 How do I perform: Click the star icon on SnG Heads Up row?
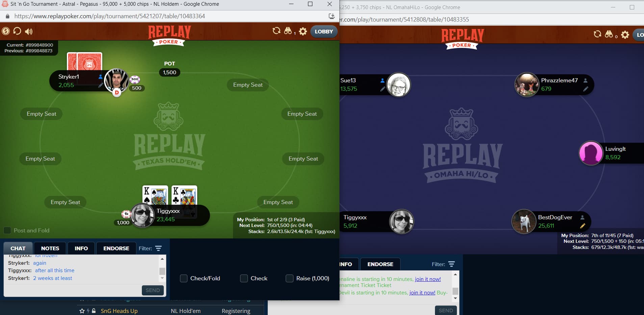pos(82,311)
